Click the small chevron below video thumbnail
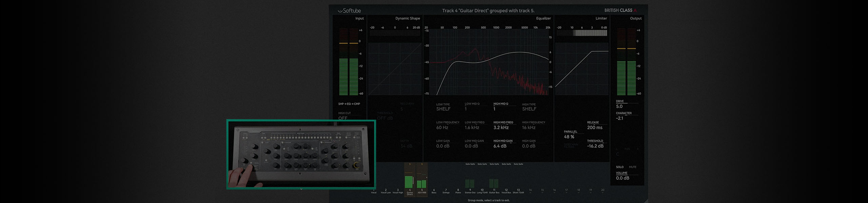Screen dimensions: 868x203 point(301,189)
